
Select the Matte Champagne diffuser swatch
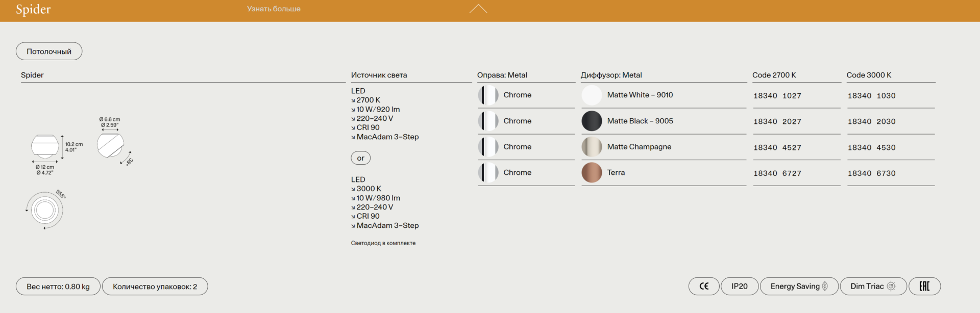tap(592, 147)
